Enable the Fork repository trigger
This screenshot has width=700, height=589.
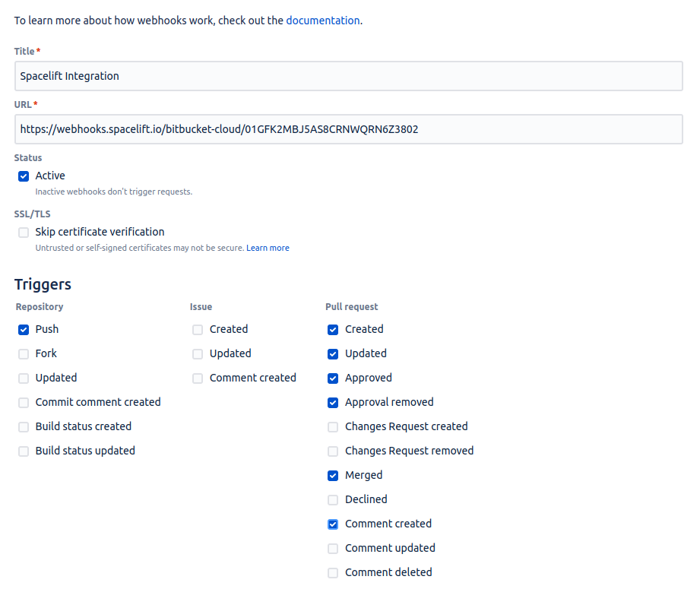tap(24, 353)
